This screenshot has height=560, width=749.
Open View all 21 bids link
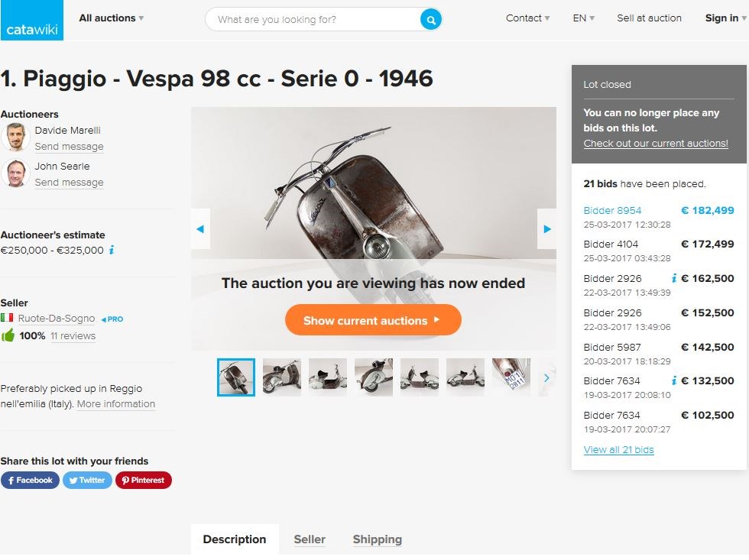618,450
